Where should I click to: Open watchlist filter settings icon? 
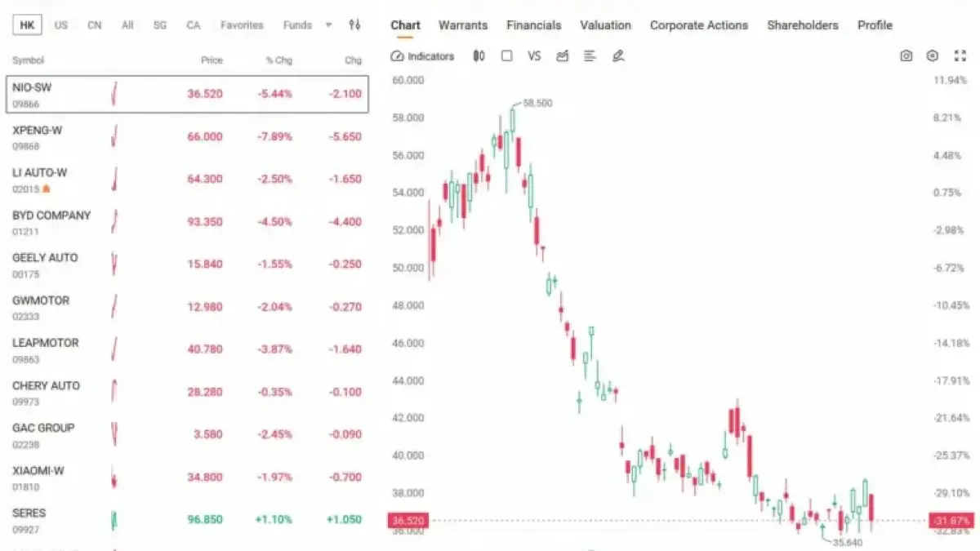point(354,25)
